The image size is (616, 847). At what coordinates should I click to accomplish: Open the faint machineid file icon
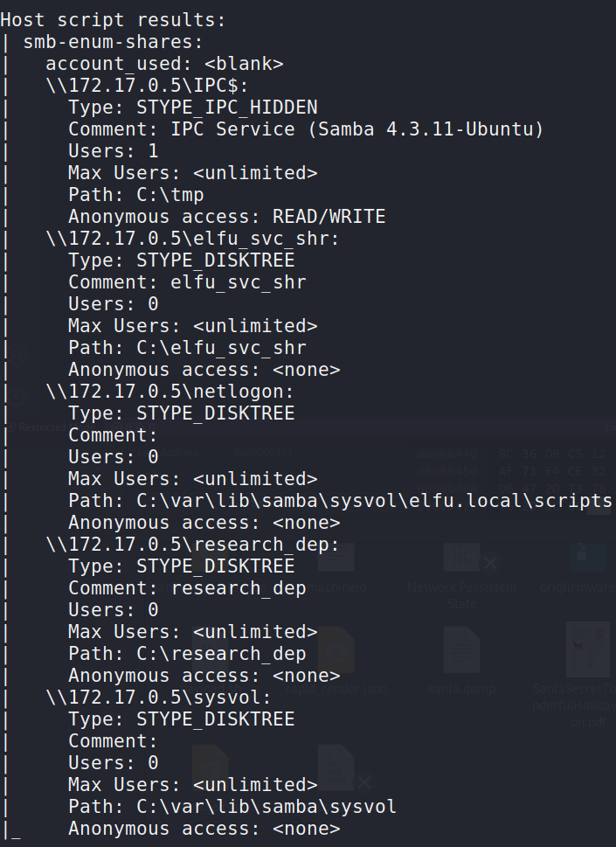336,557
